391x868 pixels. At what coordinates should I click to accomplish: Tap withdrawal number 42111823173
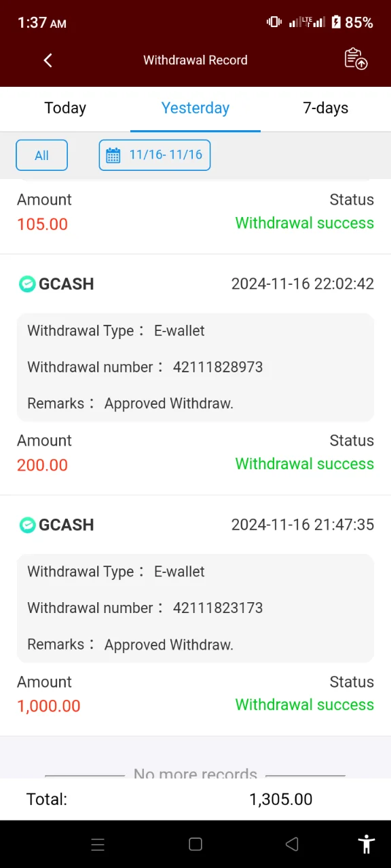click(218, 608)
